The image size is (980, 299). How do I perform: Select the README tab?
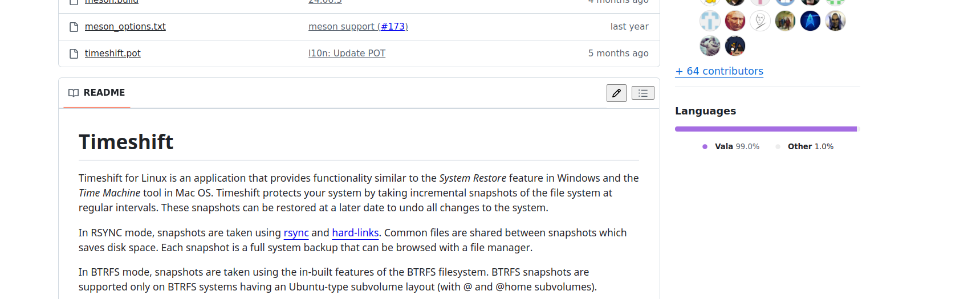97,93
